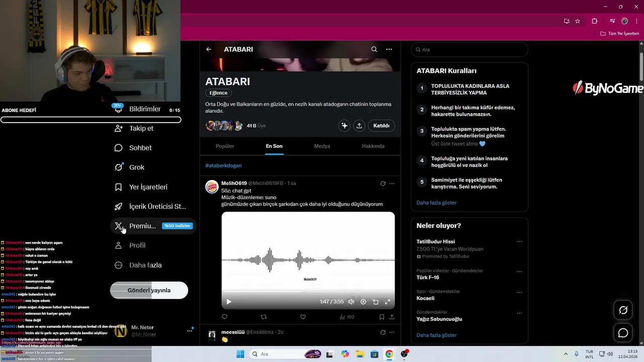Like Melih0619's post with the heart
Screen dimensions: 644x362
303,317
